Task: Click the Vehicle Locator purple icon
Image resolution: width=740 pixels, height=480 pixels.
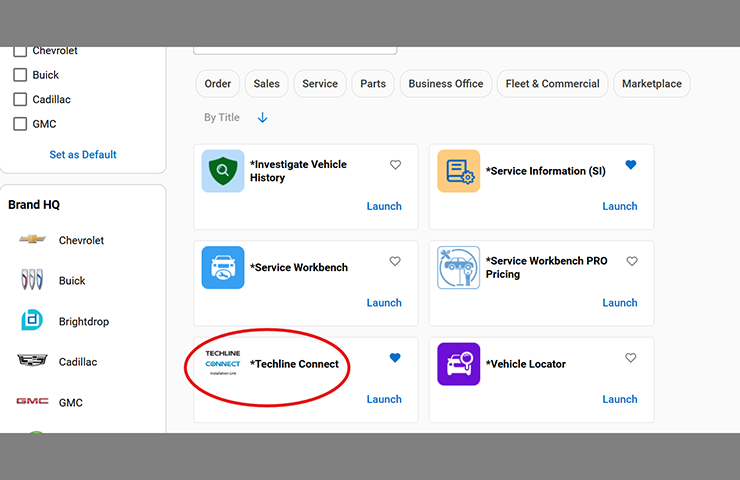Action: [458, 364]
